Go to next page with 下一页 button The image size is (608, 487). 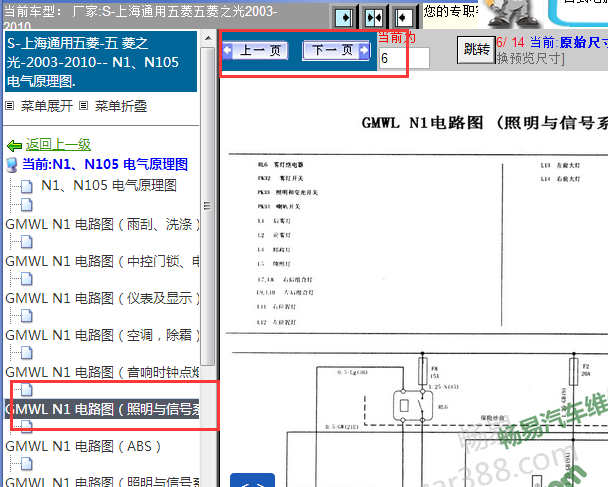(x=336, y=50)
